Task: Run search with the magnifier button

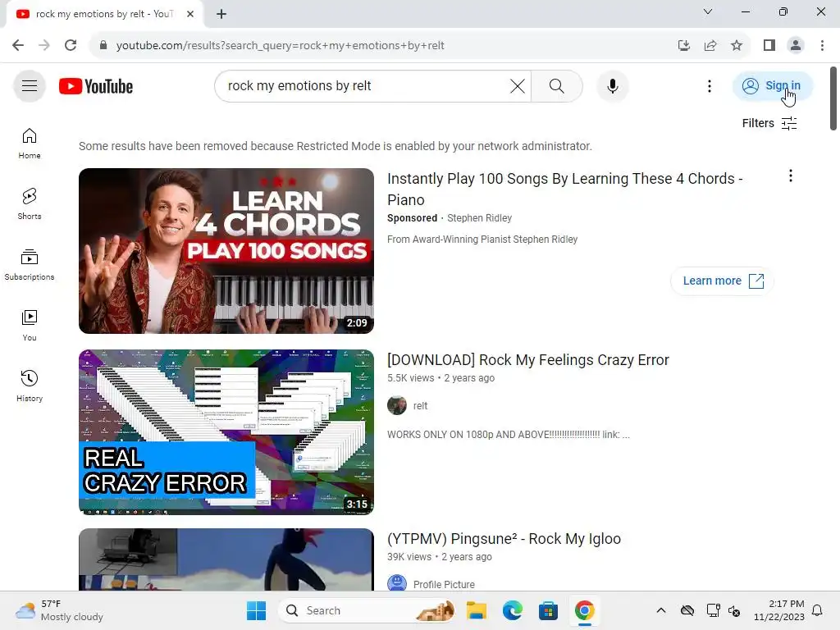Action: tap(557, 85)
